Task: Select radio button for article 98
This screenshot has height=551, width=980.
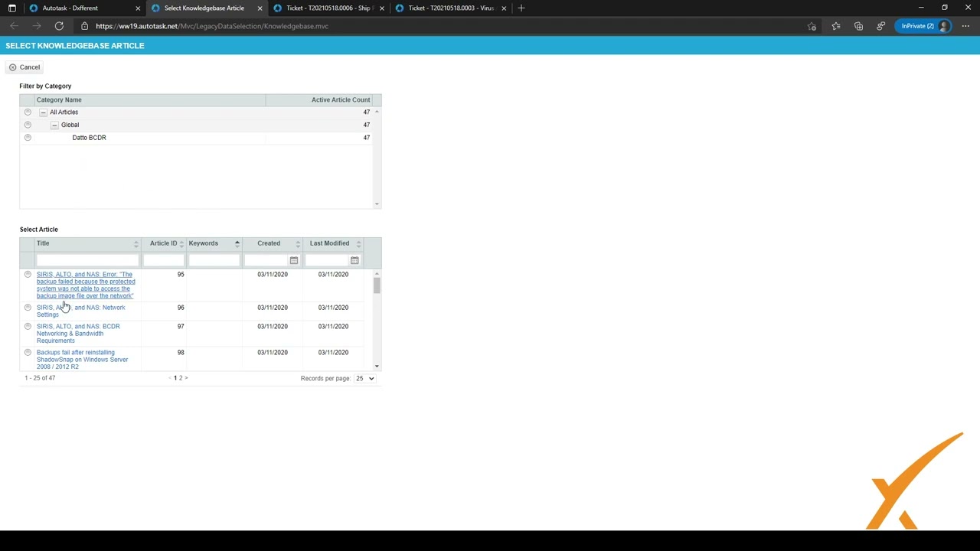Action: (28, 353)
